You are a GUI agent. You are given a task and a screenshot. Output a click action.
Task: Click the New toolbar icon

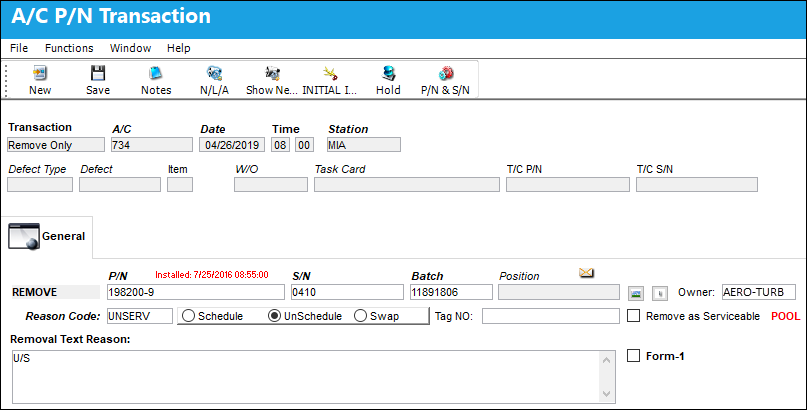40,74
